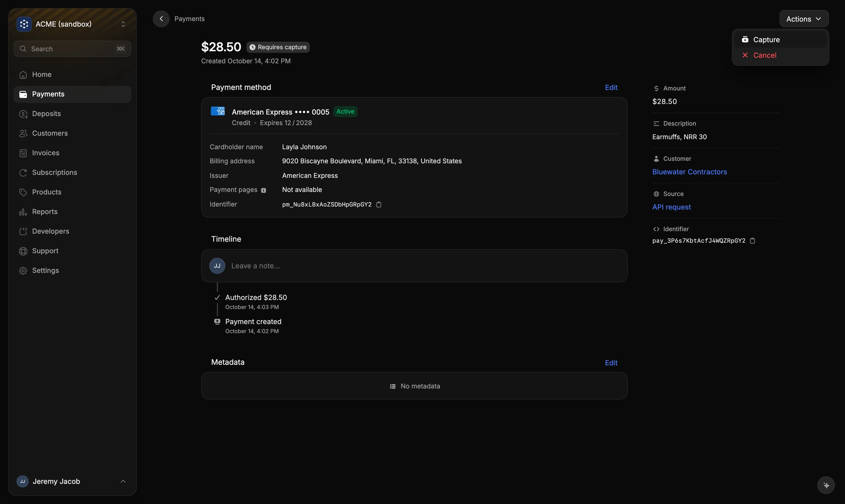Choose Cancel in the Actions menu

(x=780, y=55)
